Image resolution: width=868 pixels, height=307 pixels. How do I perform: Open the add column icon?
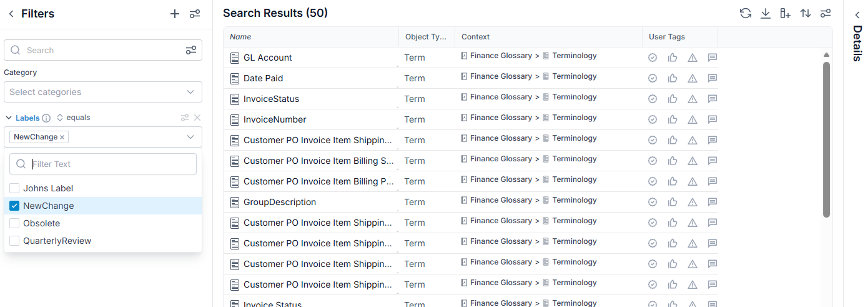(x=786, y=13)
